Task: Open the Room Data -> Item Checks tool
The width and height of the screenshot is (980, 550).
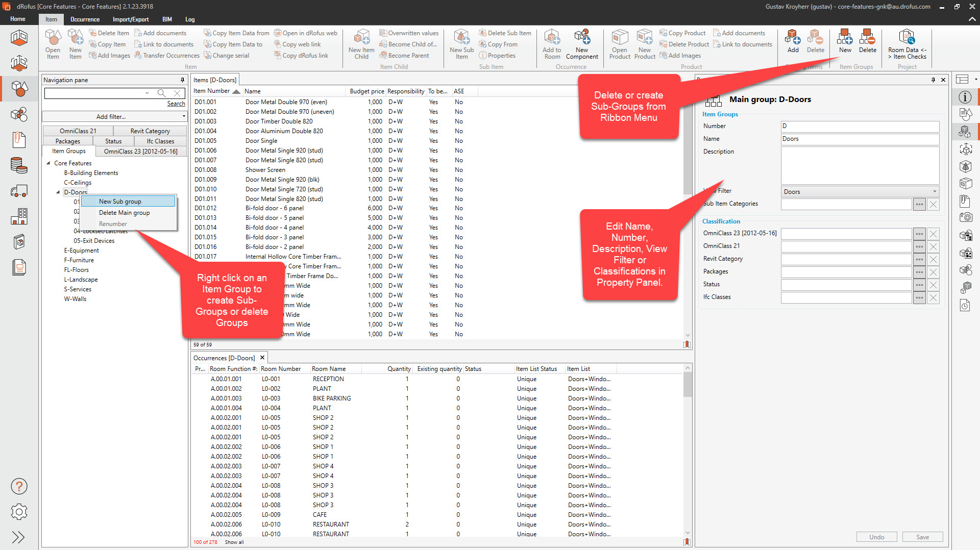Action: tap(907, 43)
